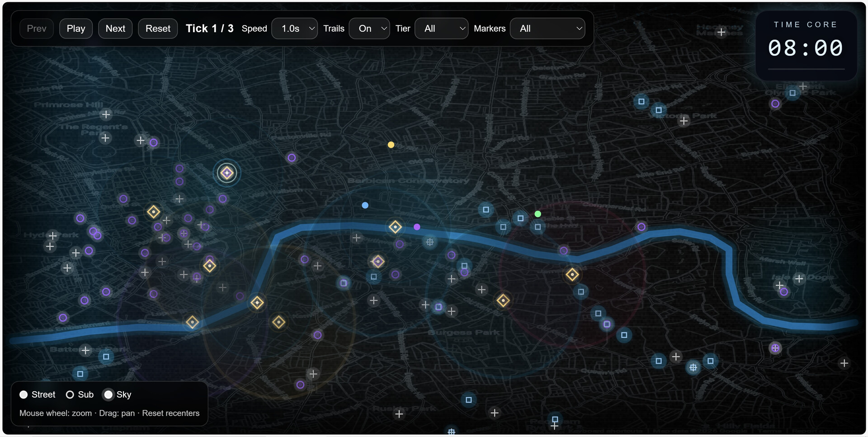Screen dimensions: 868x437
Task: Enable the Sub layer option
Action: 70,394
